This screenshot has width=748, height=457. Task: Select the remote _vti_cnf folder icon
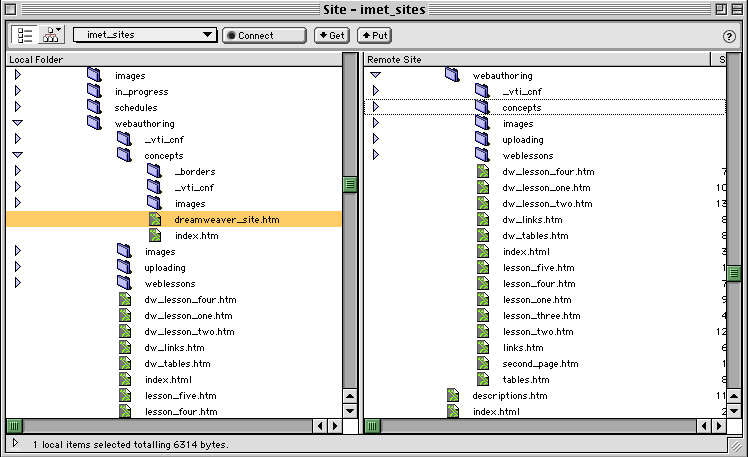(x=482, y=91)
